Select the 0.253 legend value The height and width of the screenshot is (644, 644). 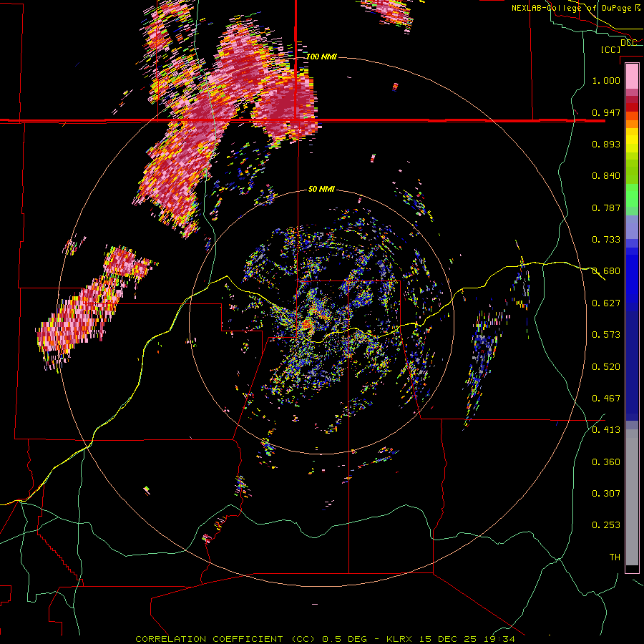point(606,525)
